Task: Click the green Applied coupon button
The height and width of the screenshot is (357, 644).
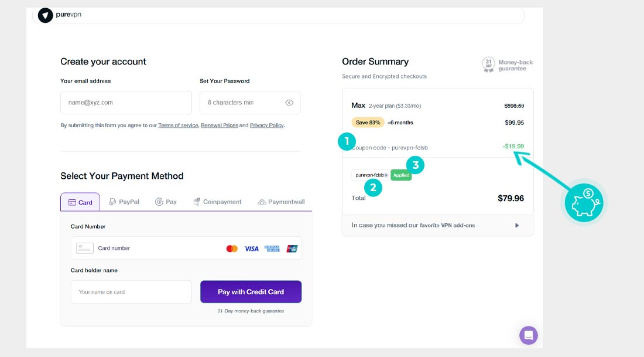Action: pyautogui.click(x=401, y=175)
